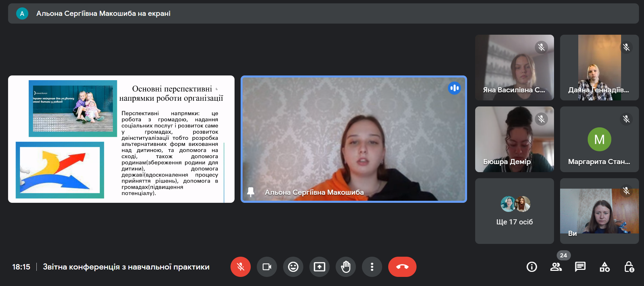Open the three-dot more options menu
The height and width of the screenshot is (286, 644).
[x=372, y=267]
